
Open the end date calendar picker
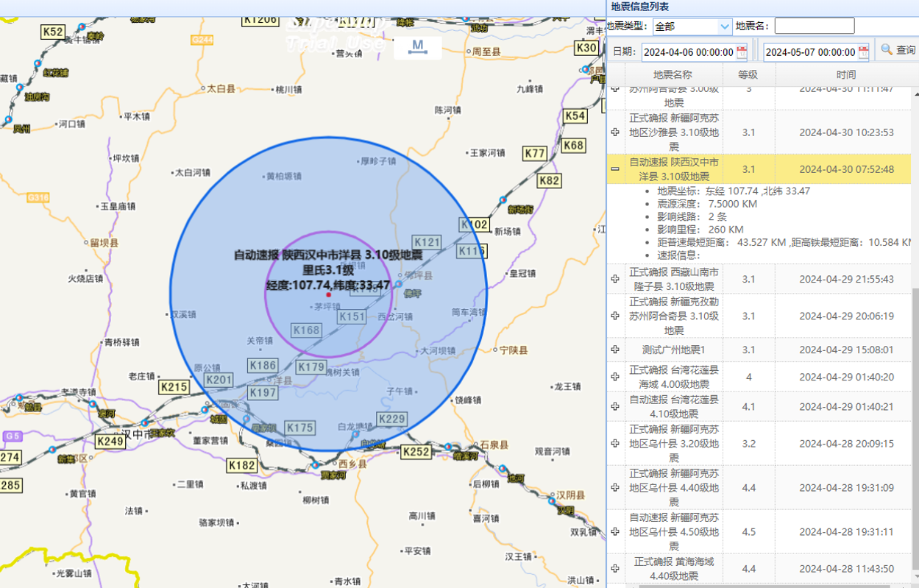tap(863, 52)
